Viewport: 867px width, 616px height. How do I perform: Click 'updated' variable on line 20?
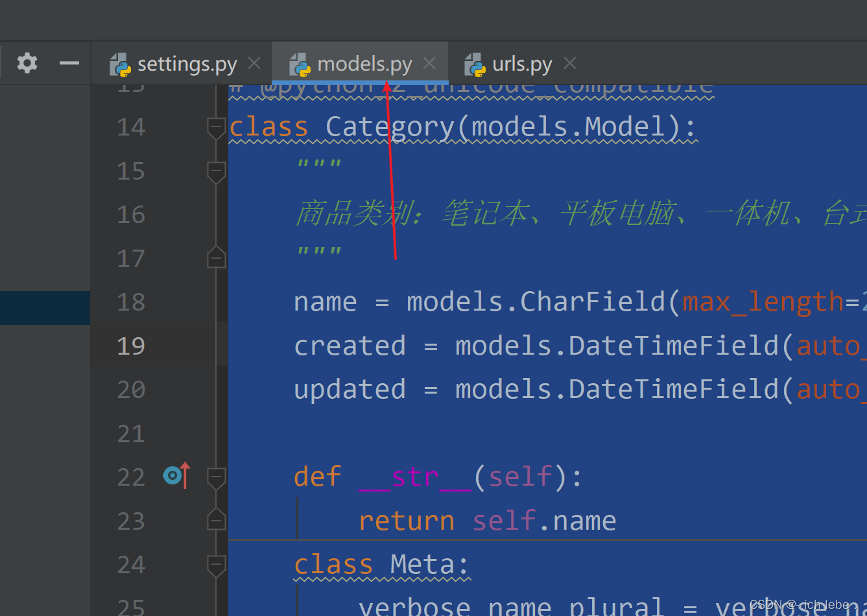coord(350,390)
